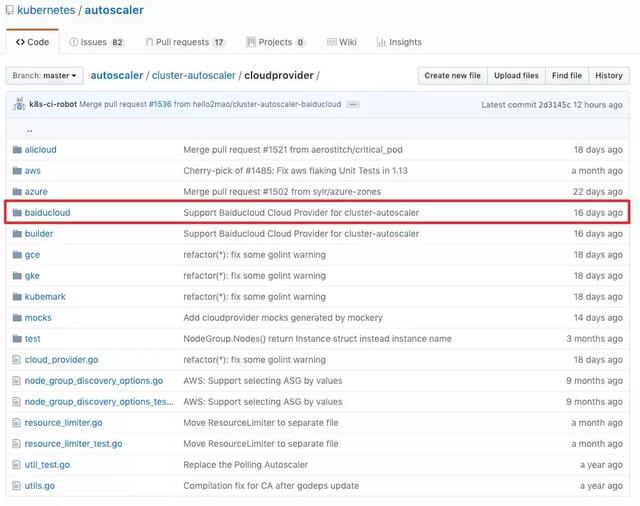Viewport: 640px width, 506px height.
Task: Click the file icon for utils.go
Action: 16,486
